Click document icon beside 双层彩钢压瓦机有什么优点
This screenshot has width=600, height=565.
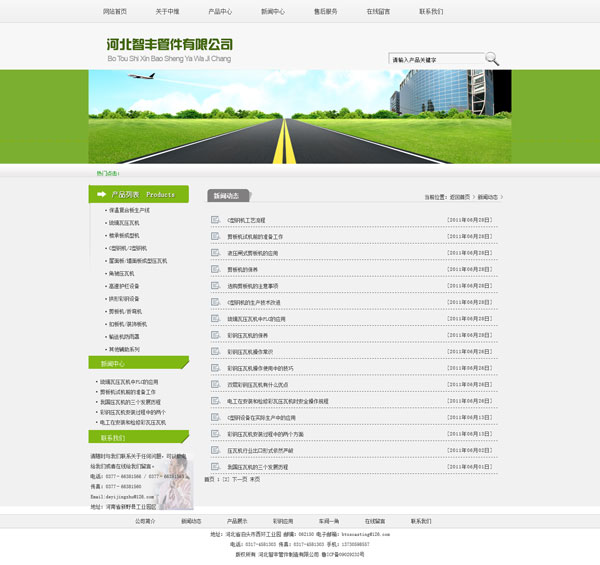coord(215,384)
